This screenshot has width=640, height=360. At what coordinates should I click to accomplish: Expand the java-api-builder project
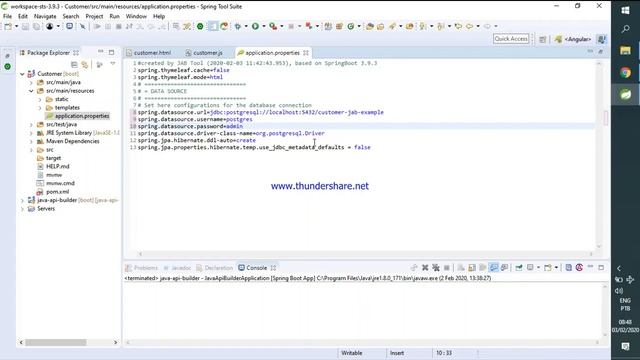[x=22, y=200]
